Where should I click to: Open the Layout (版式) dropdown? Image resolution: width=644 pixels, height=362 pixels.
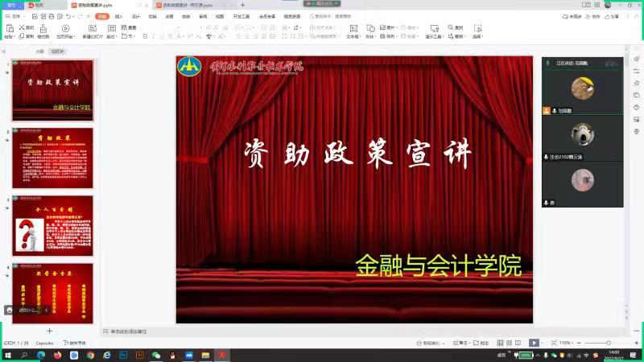[111, 36]
